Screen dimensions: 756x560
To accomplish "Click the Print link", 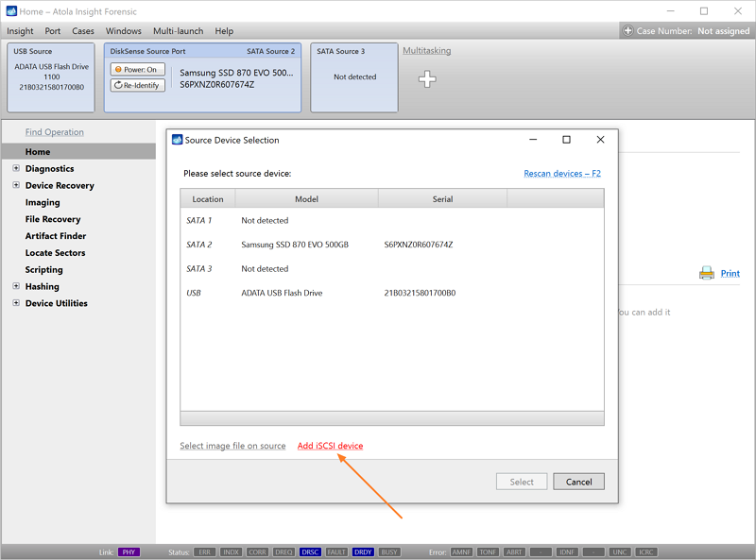I will (x=730, y=273).
